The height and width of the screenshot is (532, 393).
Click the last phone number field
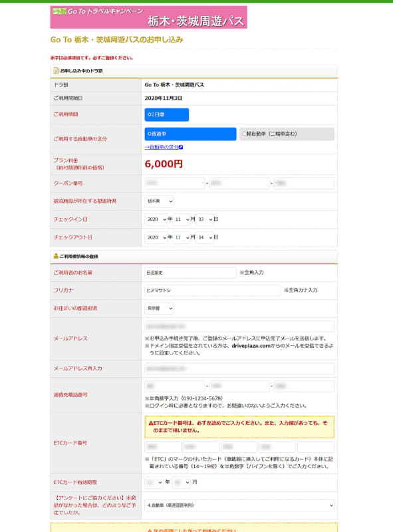pos(304,386)
